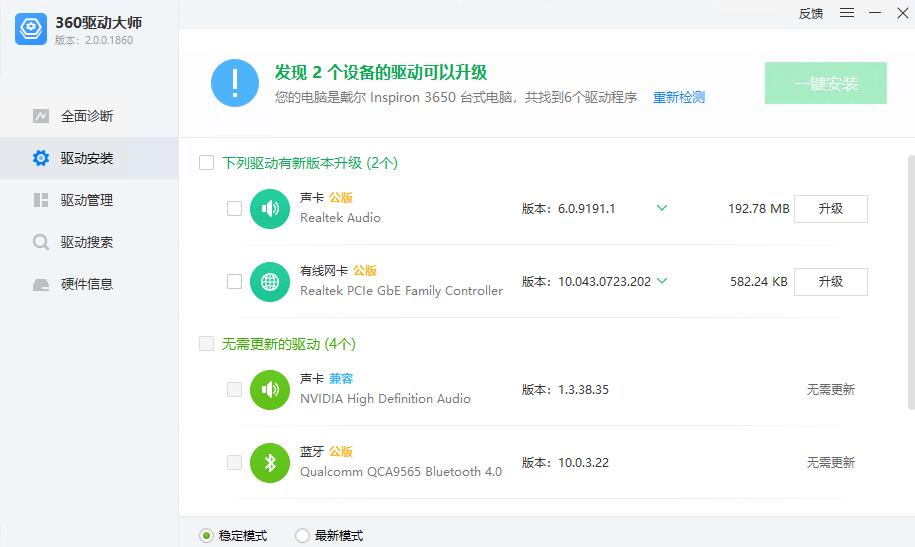Expand version dropdown for Realtek Audio 6.0.9191.1
This screenshot has width=915, height=547.
(661, 208)
